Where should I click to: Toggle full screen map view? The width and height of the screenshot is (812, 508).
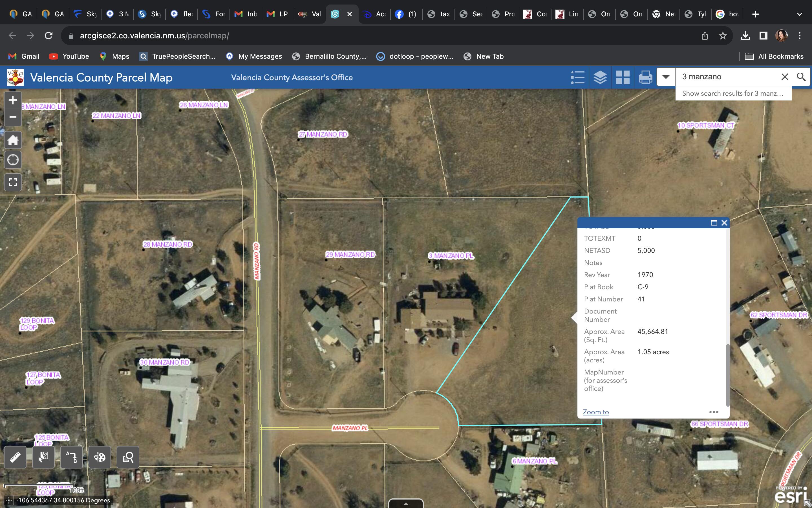tap(13, 182)
